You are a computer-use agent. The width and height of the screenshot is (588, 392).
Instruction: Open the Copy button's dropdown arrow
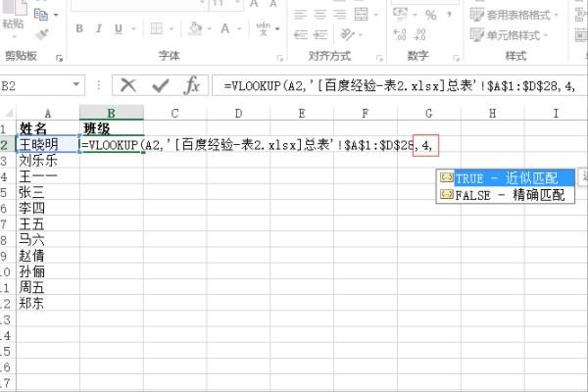coord(56,15)
